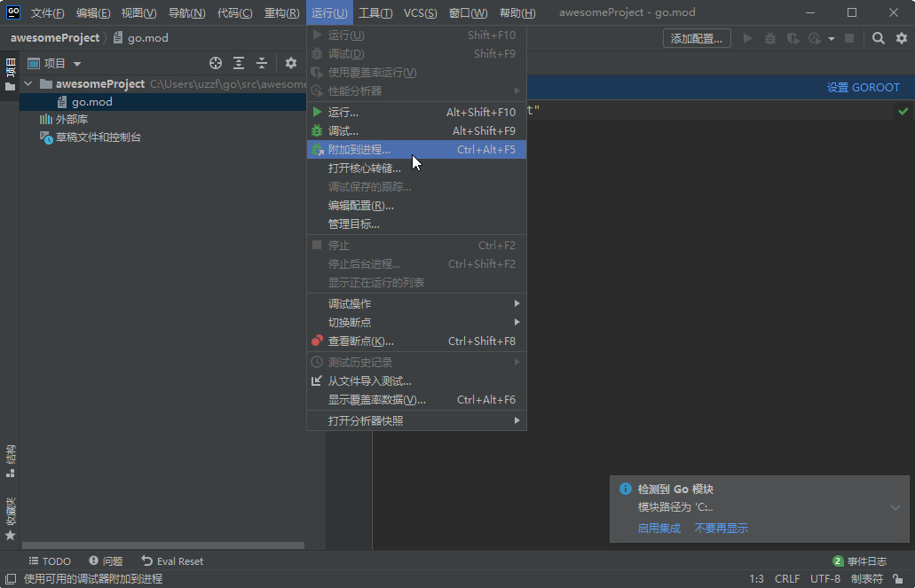Choose 调试... menu entry with Alt+Shift+F9
Image resolution: width=915 pixels, height=588 pixels.
416,130
